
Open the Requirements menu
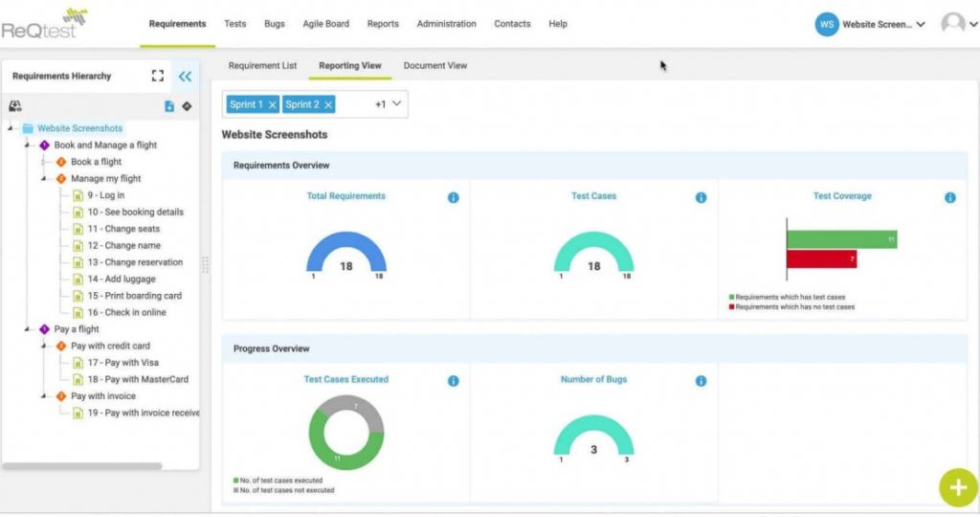[x=177, y=24]
